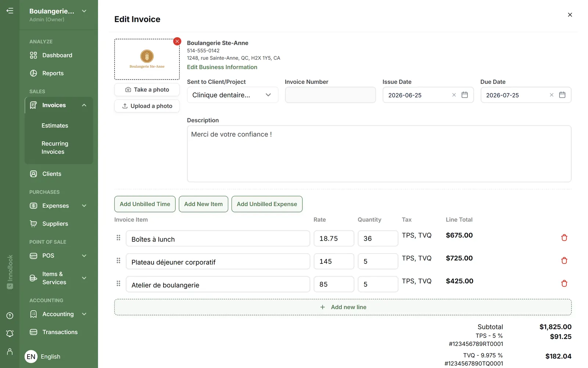Click Add New Item button
Image resolution: width=588 pixels, height=368 pixels.
203,204
